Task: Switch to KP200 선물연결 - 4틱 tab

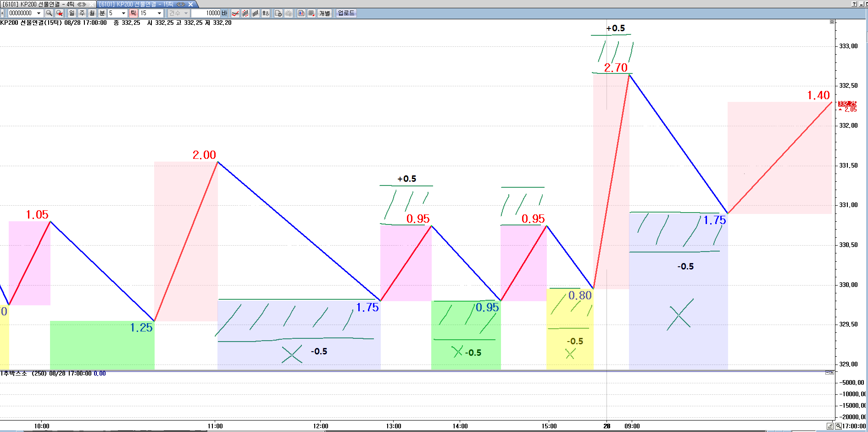Action: (45, 4)
